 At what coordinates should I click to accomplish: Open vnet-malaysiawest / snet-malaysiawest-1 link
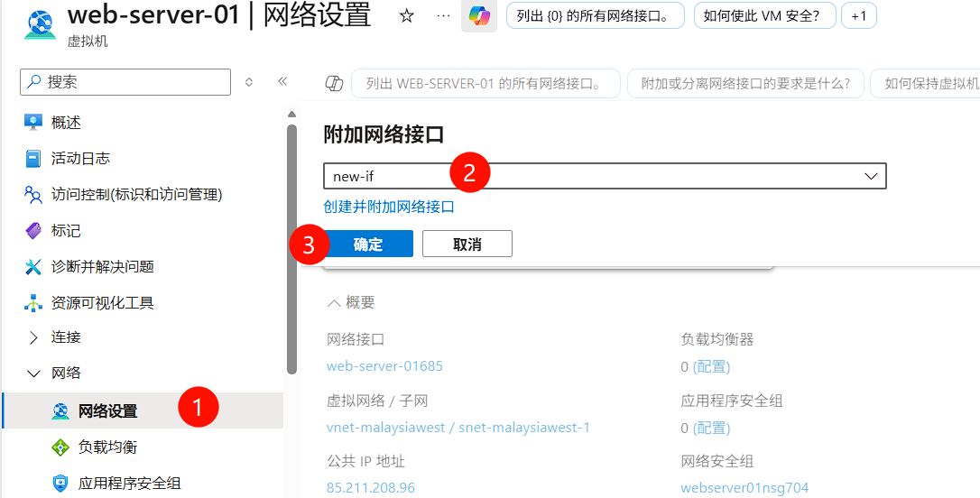coord(458,428)
